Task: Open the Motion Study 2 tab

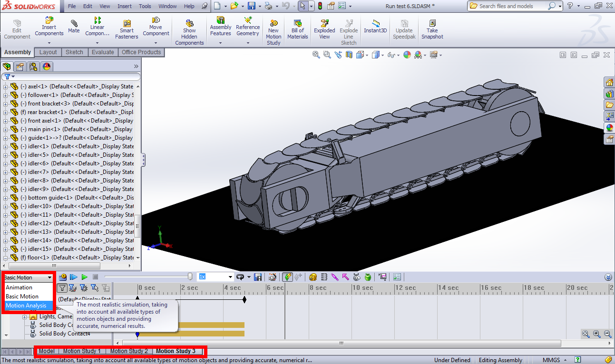Action: tap(129, 351)
